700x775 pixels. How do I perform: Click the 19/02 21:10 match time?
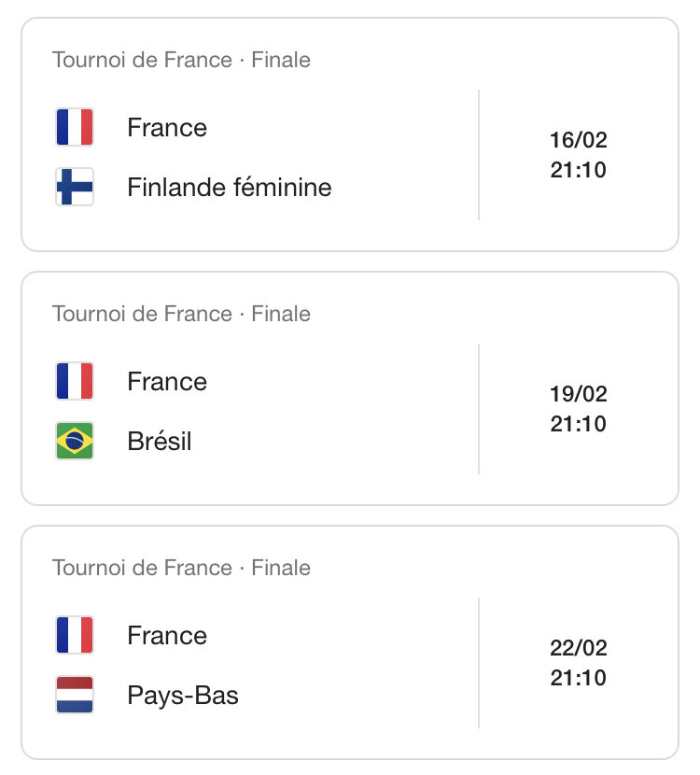(x=578, y=410)
